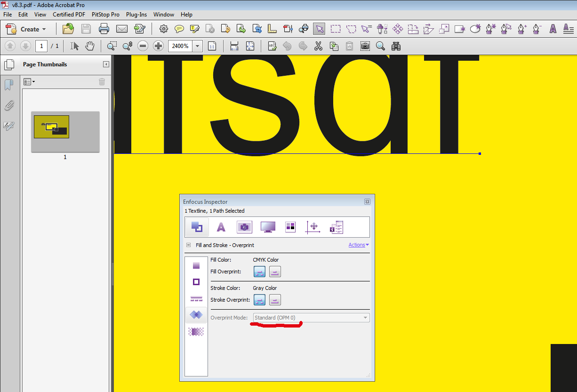Select the highlight text tool icon
Image resolution: width=577 pixels, height=392 pixels.
pyautogui.click(x=195, y=29)
